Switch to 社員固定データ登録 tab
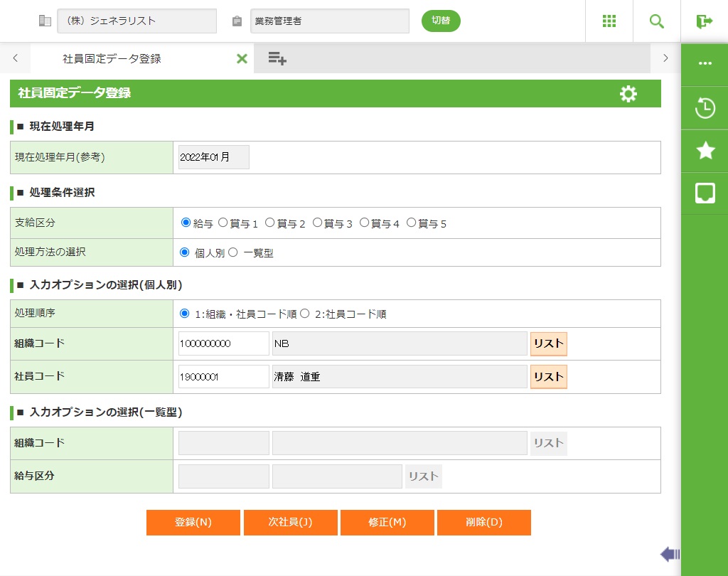The height and width of the screenshot is (576, 728). (112, 59)
